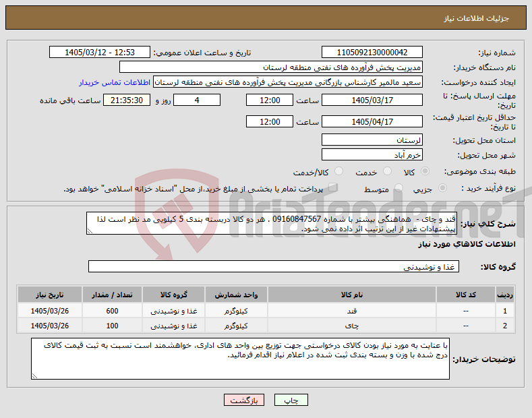Viewport: 532px width, 418px height.
Task: Click the price validity time 12:00 field
Action: (x=270, y=121)
